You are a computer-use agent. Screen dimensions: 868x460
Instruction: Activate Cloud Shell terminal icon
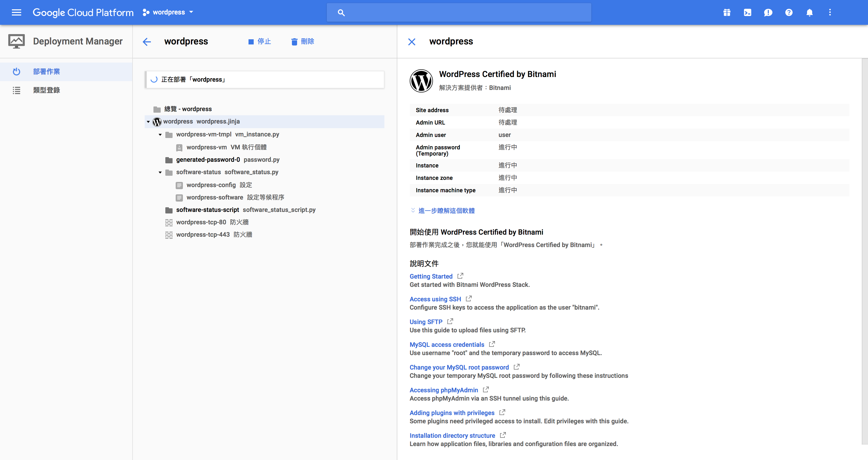pyautogui.click(x=747, y=12)
